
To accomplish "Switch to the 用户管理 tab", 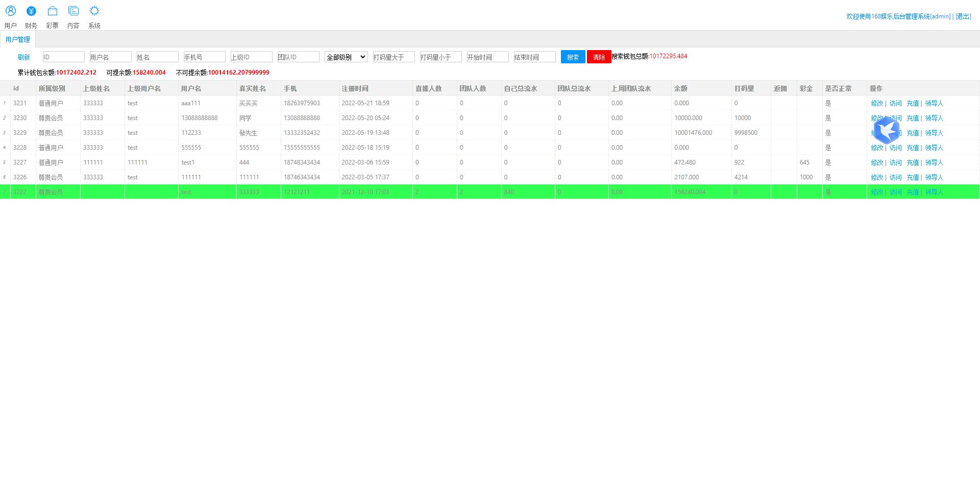I will pyautogui.click(x=18, y=39).
